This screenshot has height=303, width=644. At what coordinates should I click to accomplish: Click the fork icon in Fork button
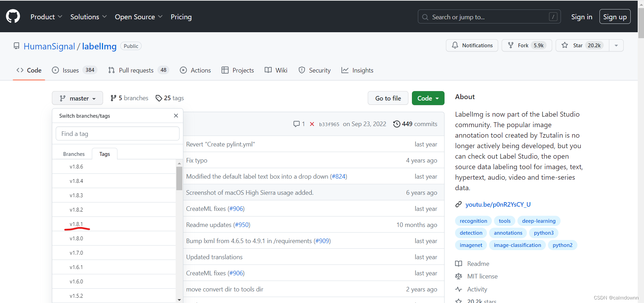coord(511,45)
